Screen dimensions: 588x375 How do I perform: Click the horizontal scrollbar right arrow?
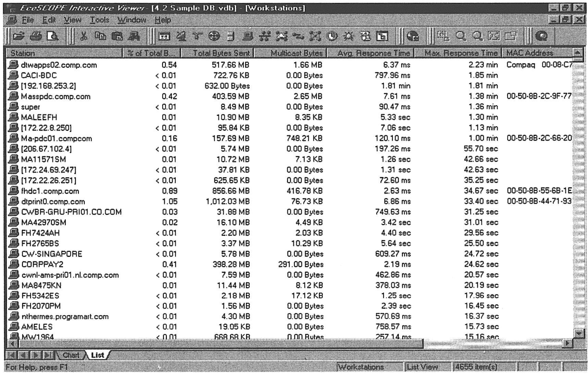[x=568, y=343]
